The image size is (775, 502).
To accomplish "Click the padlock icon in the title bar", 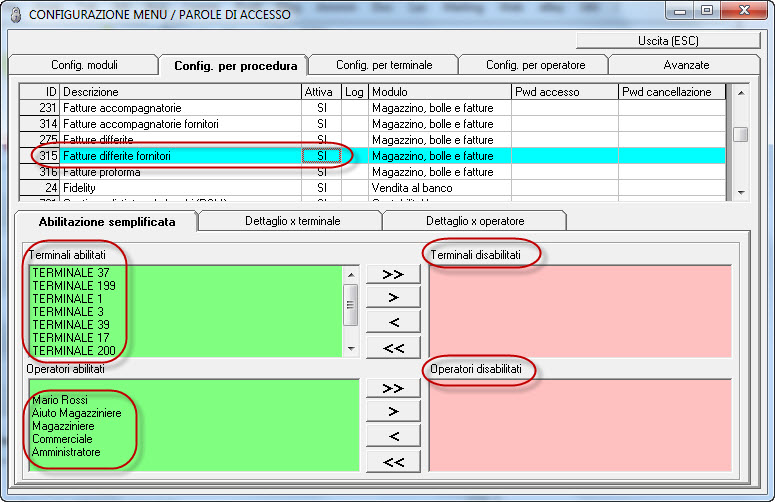I will click(16, 14).
